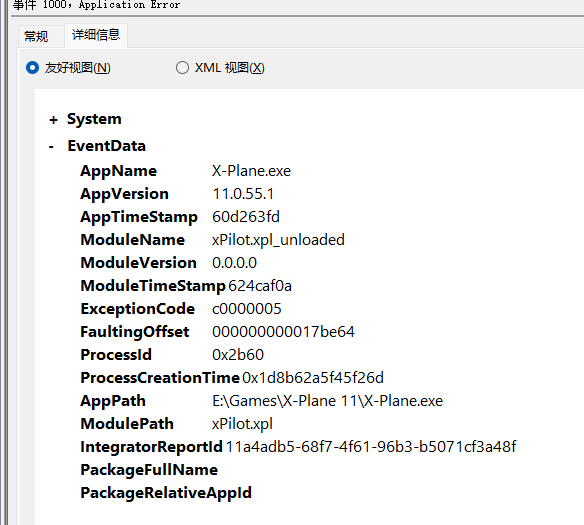This screenshot has width=584, height=525.
Task: Click the ModuleName label
Action: 133,240
